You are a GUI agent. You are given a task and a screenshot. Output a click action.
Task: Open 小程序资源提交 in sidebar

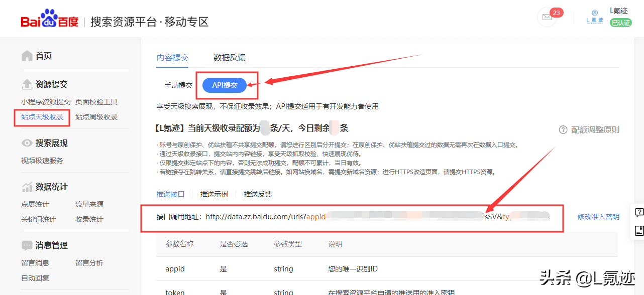(46, 102)
